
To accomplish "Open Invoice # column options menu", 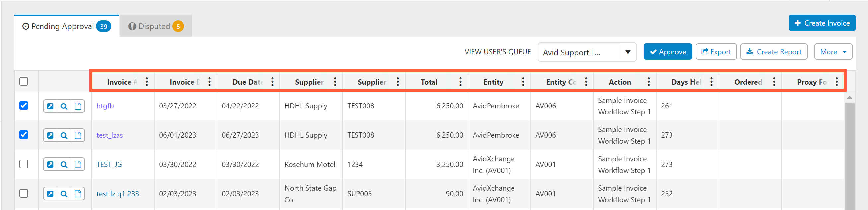I will (147, 82).
